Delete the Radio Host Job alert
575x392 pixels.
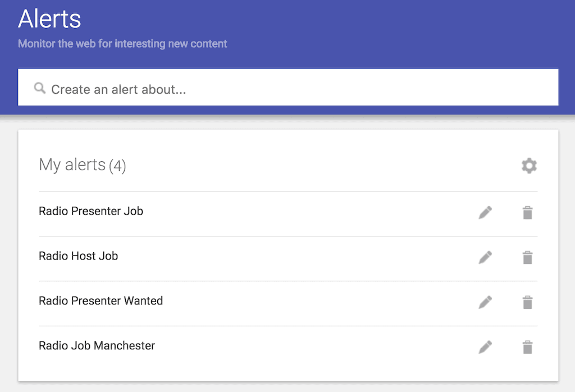pyautogui.click(x=527, y=257)
